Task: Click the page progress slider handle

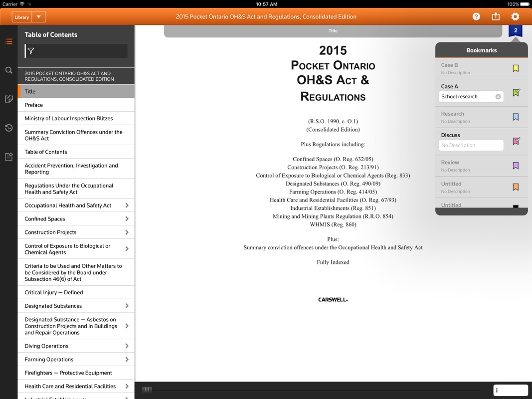Action: coord(147,390)
